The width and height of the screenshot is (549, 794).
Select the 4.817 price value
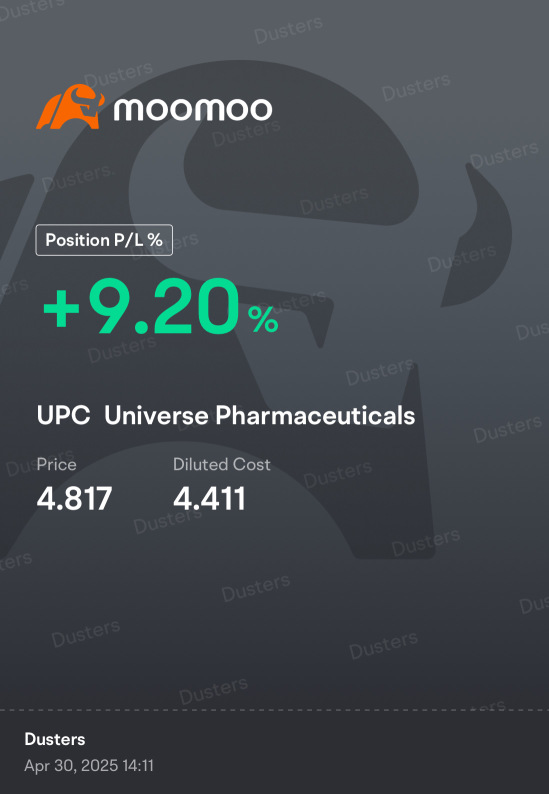(74, 498)
